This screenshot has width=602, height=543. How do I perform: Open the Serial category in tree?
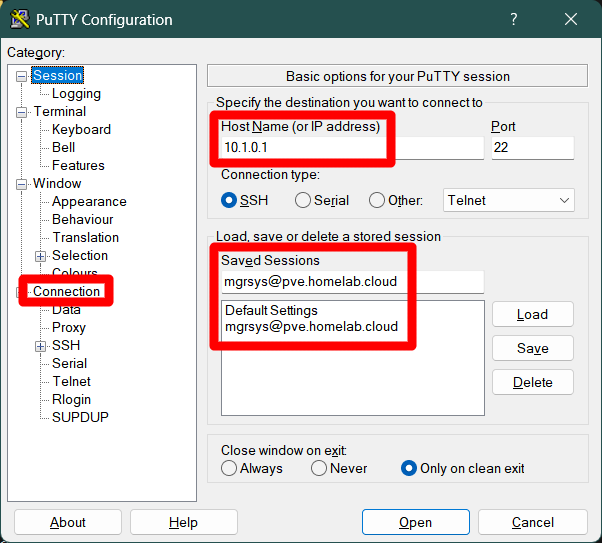(x=69, y=364)
